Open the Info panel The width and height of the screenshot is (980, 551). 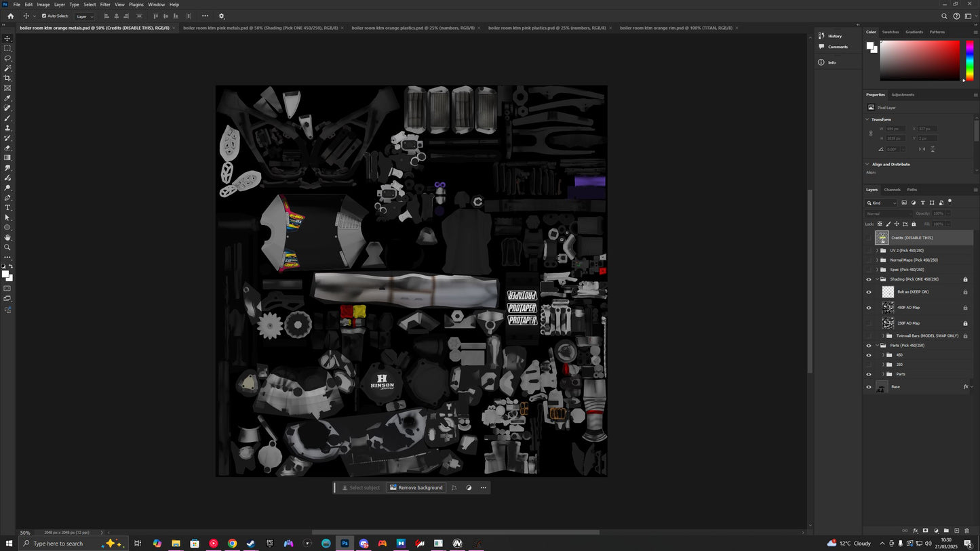827,62
